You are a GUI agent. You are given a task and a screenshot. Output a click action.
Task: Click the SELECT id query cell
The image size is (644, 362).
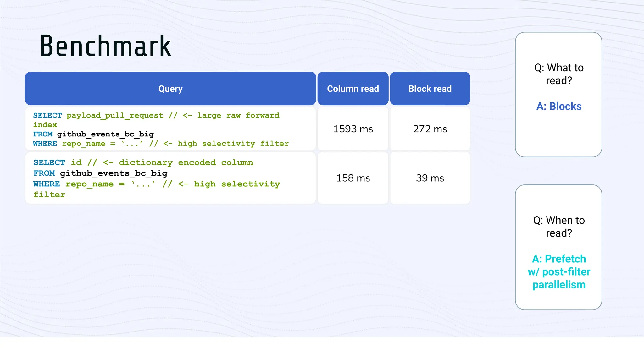(x=170, y=178)
